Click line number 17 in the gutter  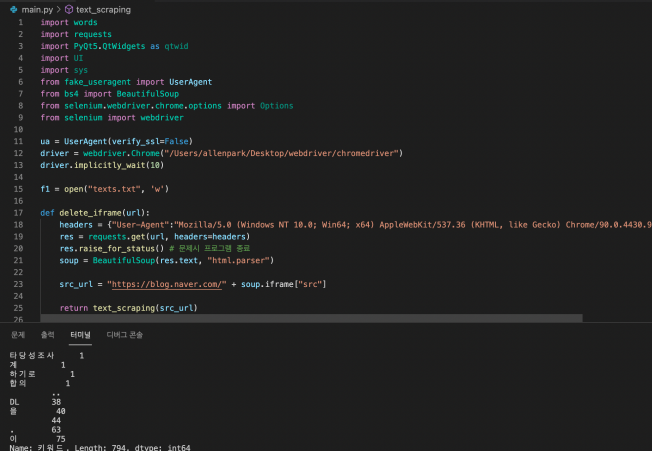point(18,213)
